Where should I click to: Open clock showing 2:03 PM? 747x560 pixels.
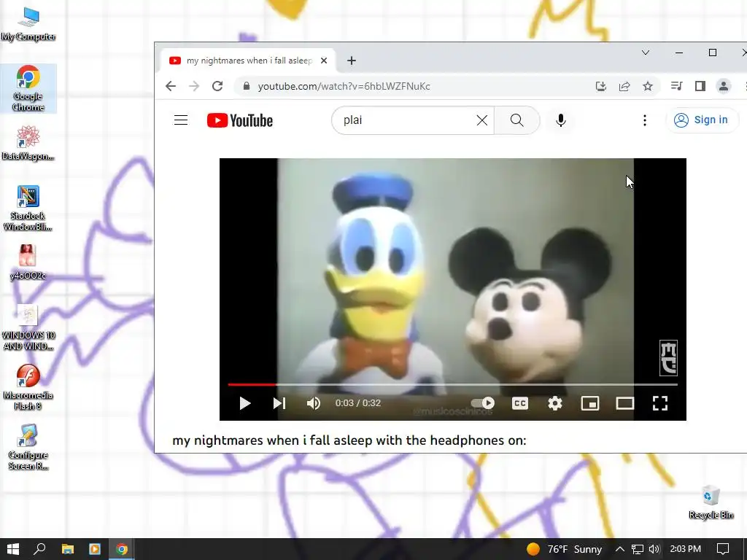[x=685, y=549]
